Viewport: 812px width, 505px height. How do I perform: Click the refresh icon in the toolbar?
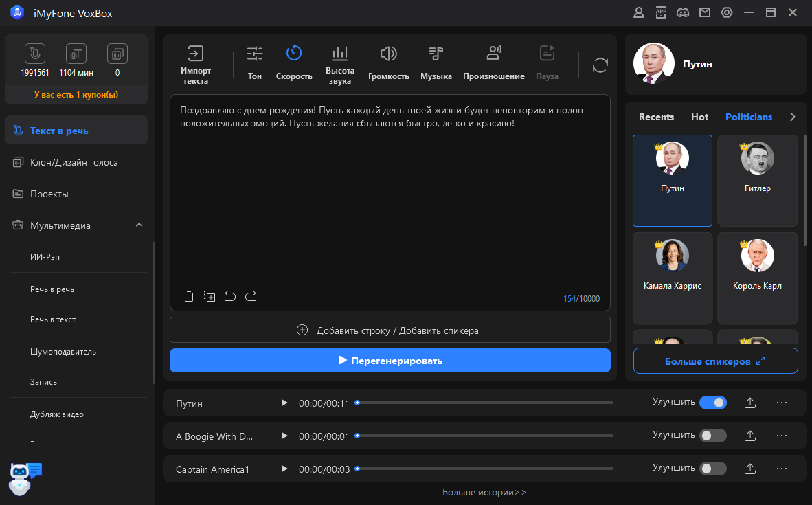click(x=600, y=65)
